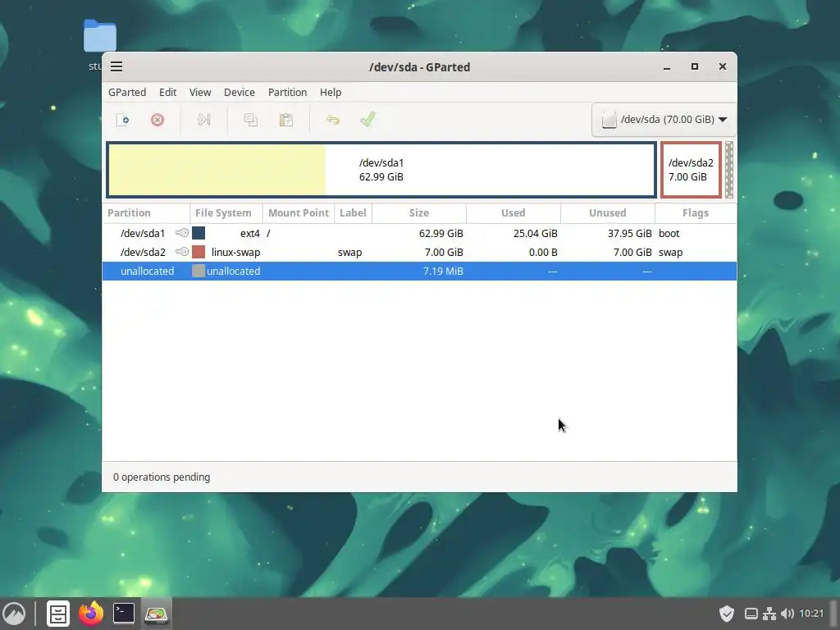Image resolution: width=840 pixels, height=630 pixels.
Task: Select the unallocated strip in disk graphic
Action: [x=729, y=170]
